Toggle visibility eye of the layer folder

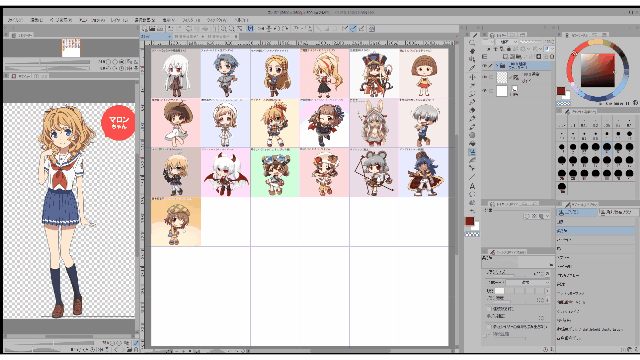[485, 65]
